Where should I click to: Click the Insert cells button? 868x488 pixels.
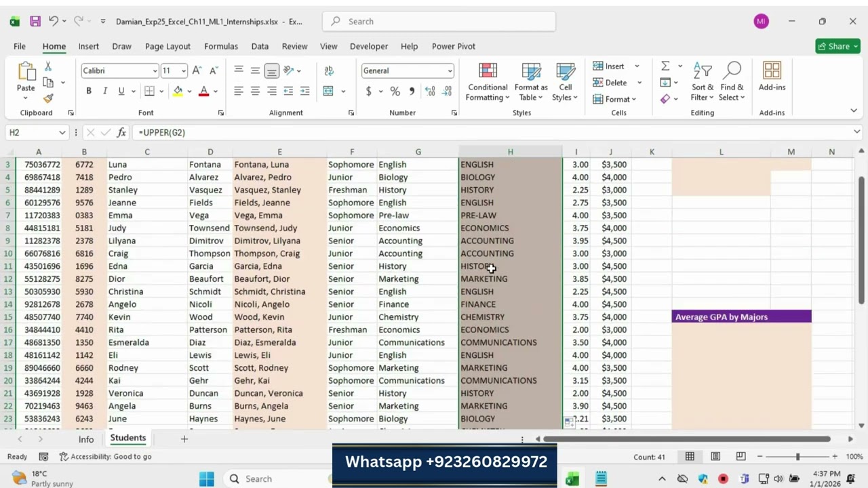point(608,66)
